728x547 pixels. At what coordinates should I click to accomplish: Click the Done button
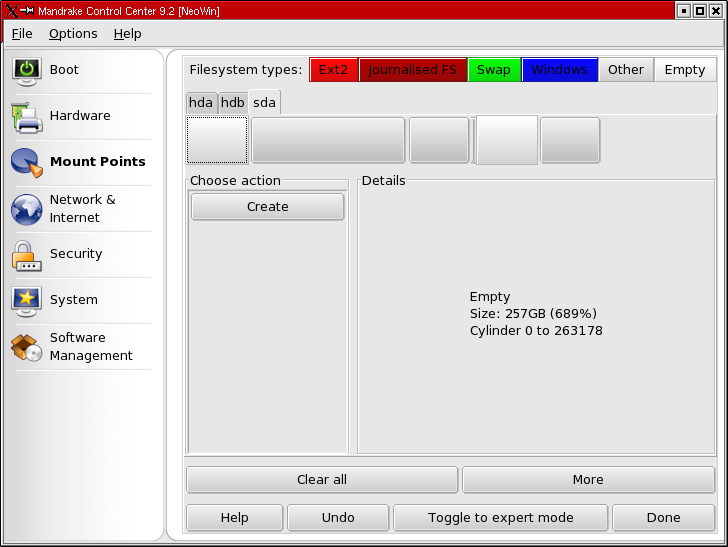tap(663, 517)
